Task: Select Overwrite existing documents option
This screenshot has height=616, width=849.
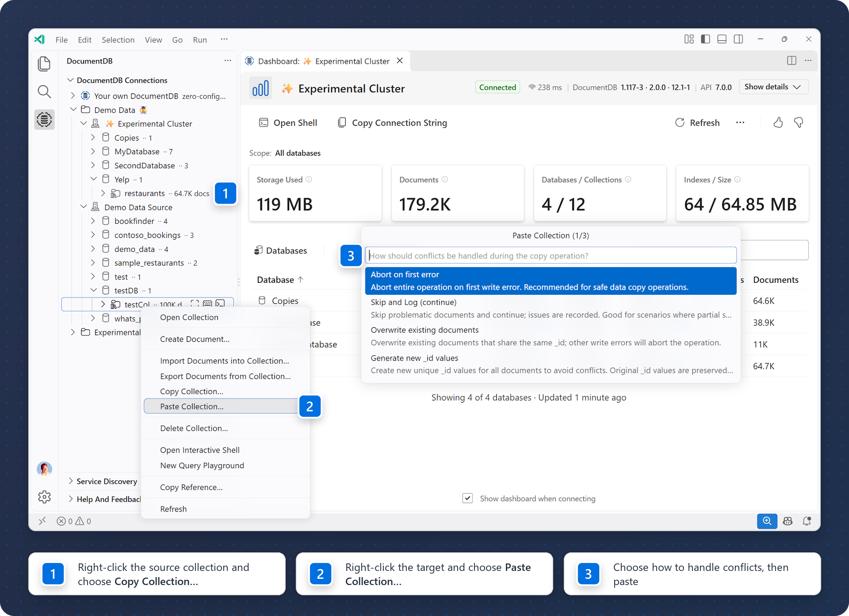Action: click(551, 336)
